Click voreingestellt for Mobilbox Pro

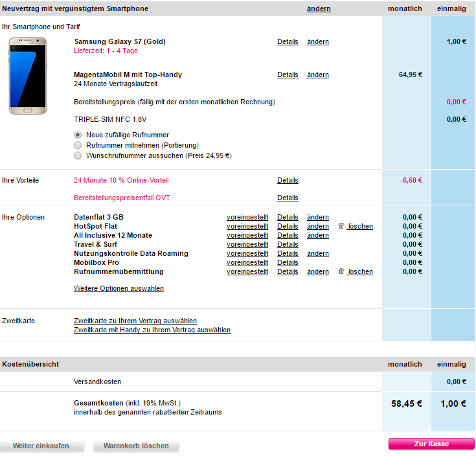247,262
